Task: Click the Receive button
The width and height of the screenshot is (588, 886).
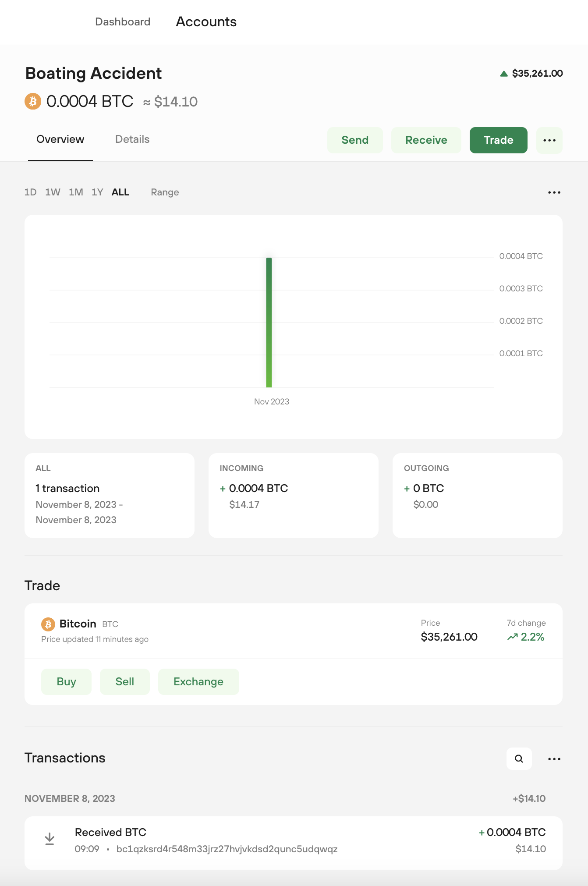Action: point(426,140)
